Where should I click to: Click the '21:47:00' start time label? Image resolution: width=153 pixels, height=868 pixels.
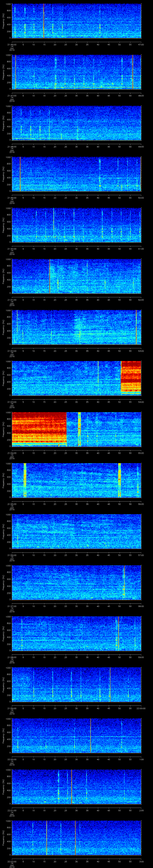click(12, 96)
